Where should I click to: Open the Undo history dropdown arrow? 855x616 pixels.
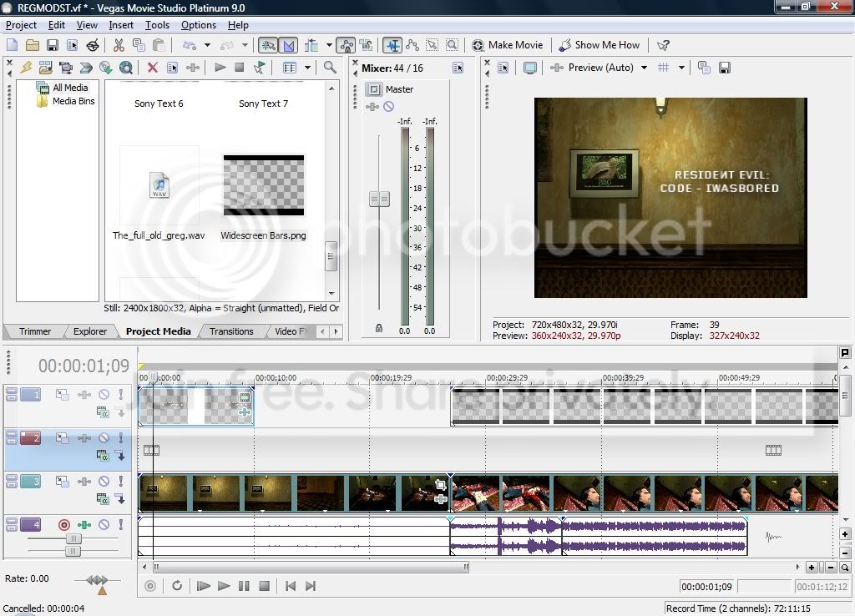(x=207, y=45)
